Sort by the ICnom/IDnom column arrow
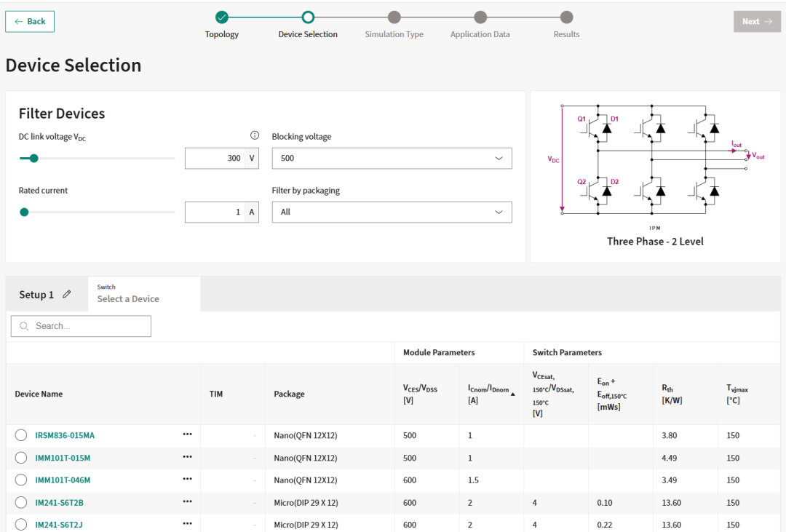 [513, 394]
